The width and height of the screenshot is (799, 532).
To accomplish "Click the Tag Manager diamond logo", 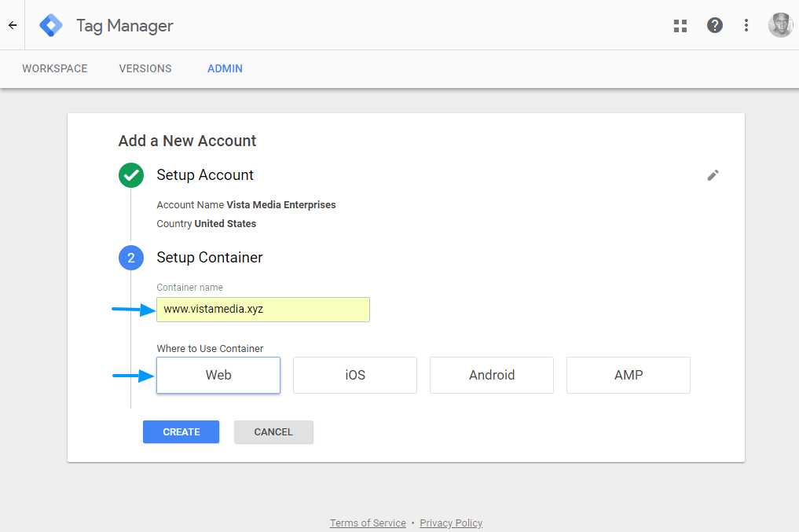I will pyautogui.click(x=51, y=25).
